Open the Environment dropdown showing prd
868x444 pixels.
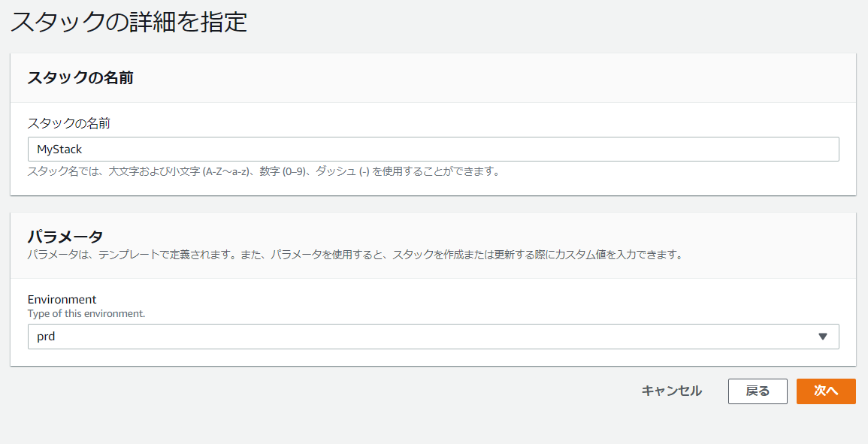pos(433,336)
